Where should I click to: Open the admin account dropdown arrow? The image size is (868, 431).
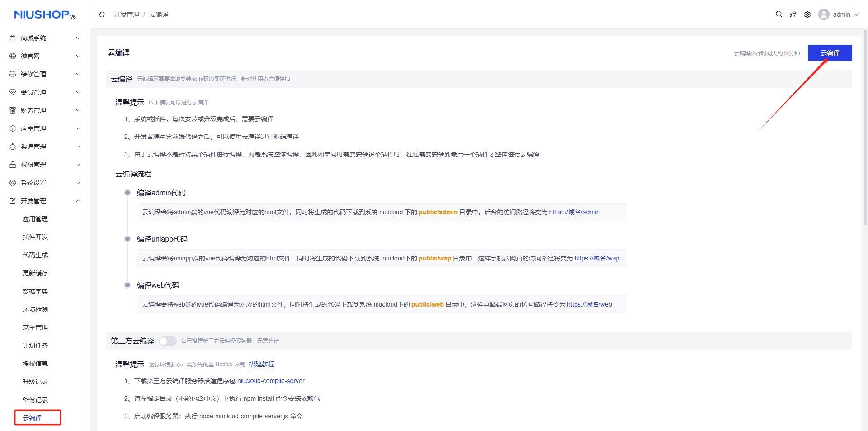coord(856,14)
